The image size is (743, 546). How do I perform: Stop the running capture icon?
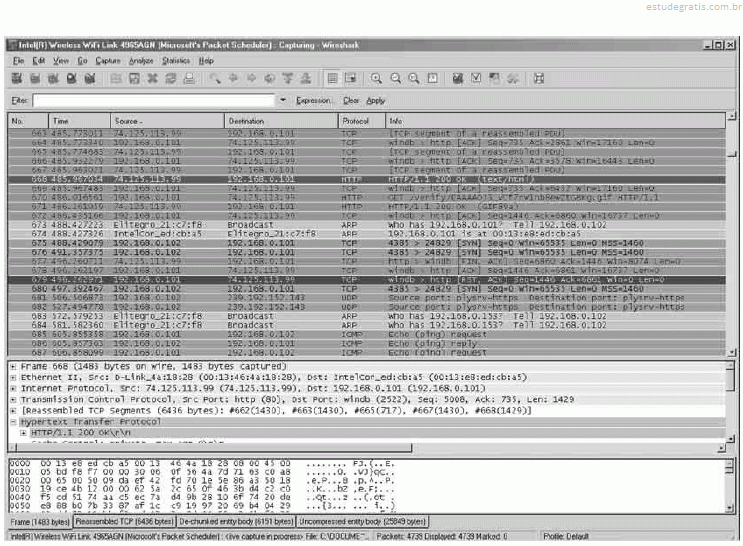click(72, 79)
